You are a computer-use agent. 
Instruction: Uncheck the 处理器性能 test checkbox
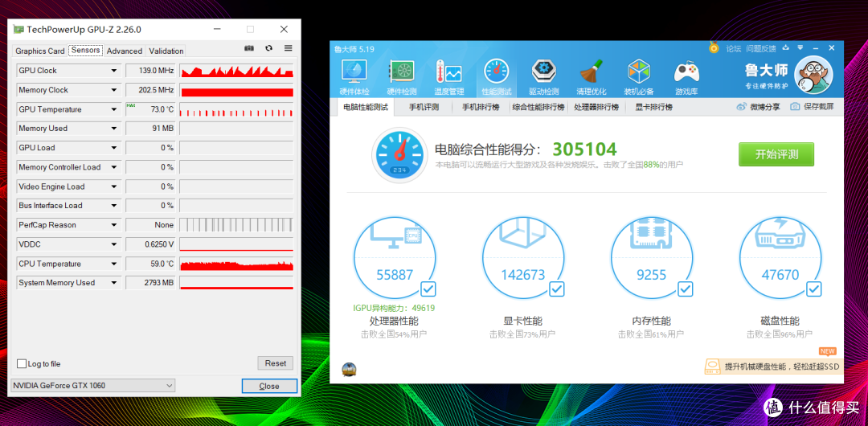click(x=428, y=289)
